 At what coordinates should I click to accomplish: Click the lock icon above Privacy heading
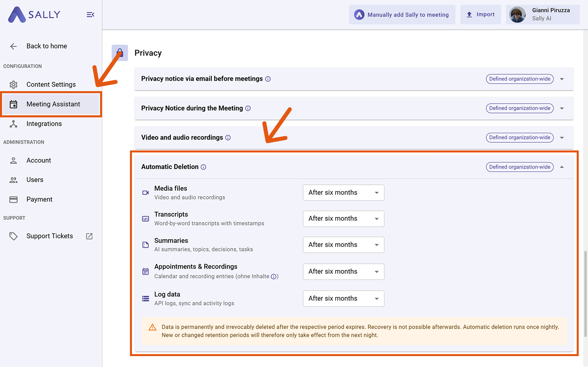coord(119,52)
